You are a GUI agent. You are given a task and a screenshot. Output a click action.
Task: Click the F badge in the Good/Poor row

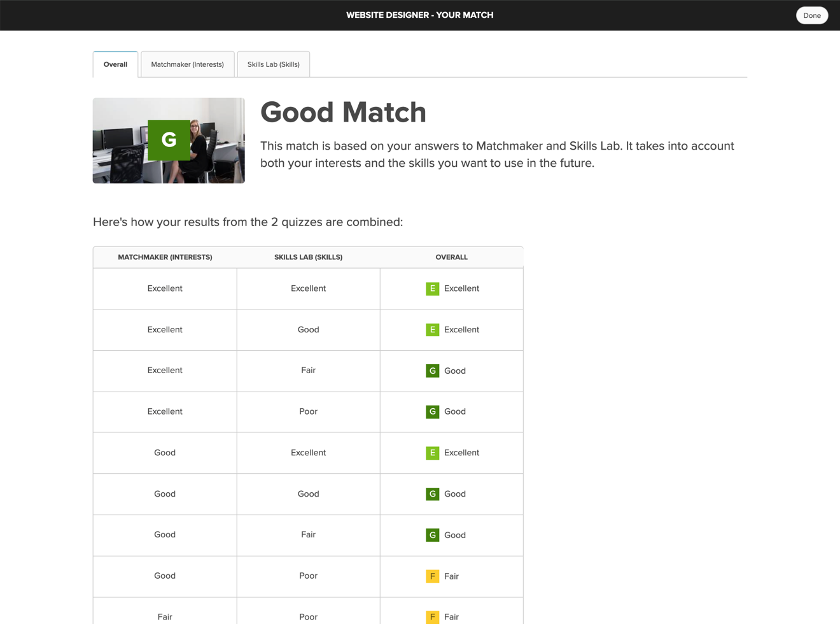coord(433,576)
